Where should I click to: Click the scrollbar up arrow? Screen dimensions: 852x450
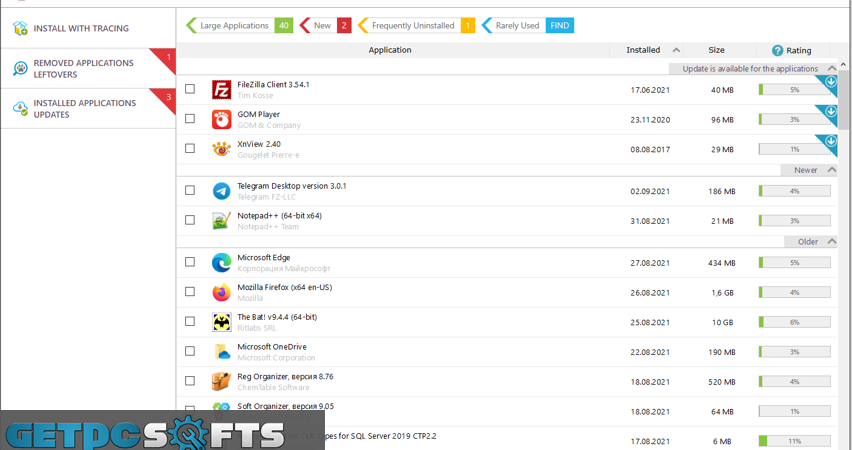click(843, 65)
